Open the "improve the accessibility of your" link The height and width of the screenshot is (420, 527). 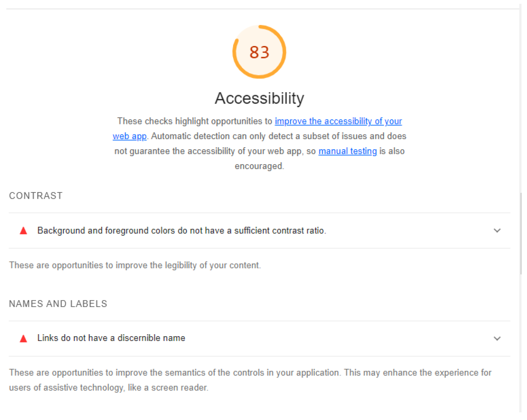tap(338, 121)
